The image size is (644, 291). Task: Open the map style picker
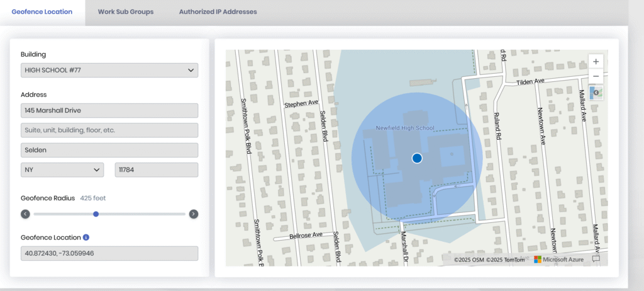[x=596, y=93]
